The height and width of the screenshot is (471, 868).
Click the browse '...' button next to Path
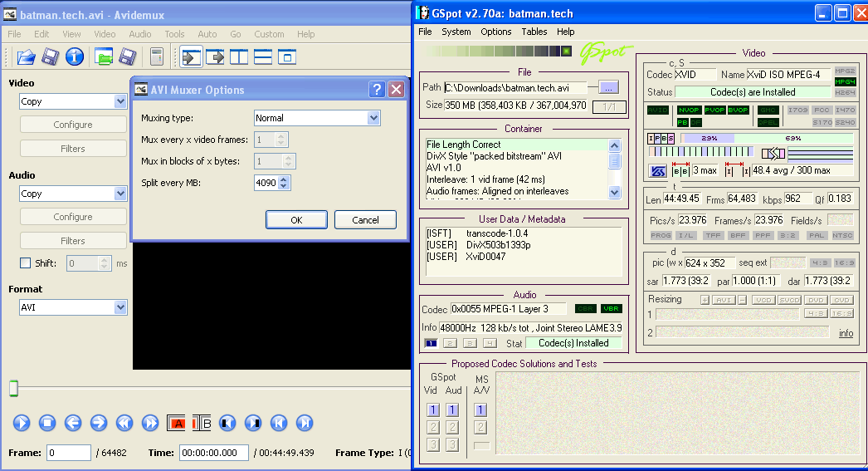(608, 87)
